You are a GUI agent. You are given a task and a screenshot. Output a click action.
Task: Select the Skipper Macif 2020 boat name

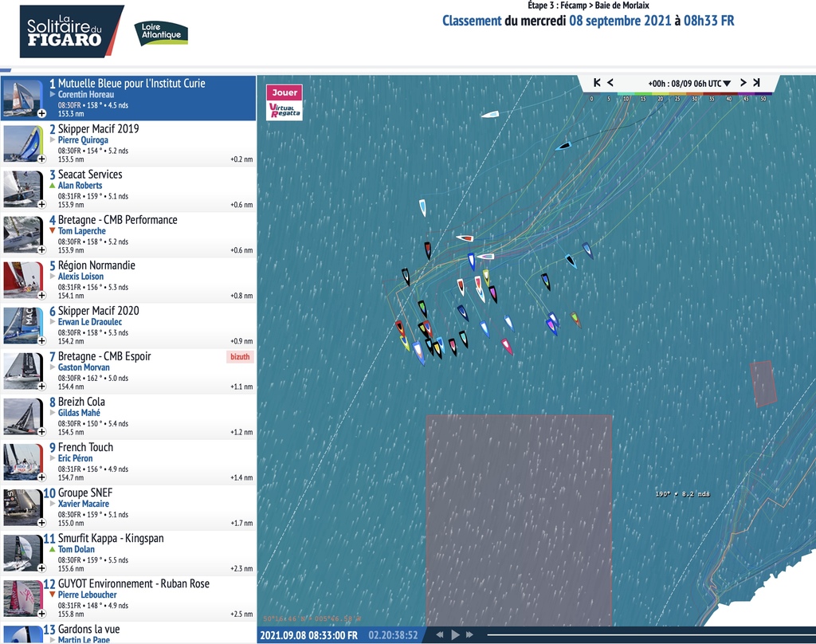click(x=98, y=311)
